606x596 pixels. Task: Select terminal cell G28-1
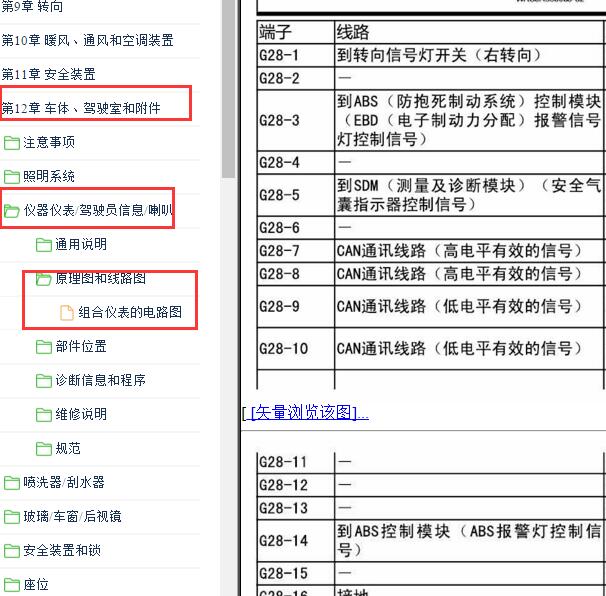click(x=296, y=55)
